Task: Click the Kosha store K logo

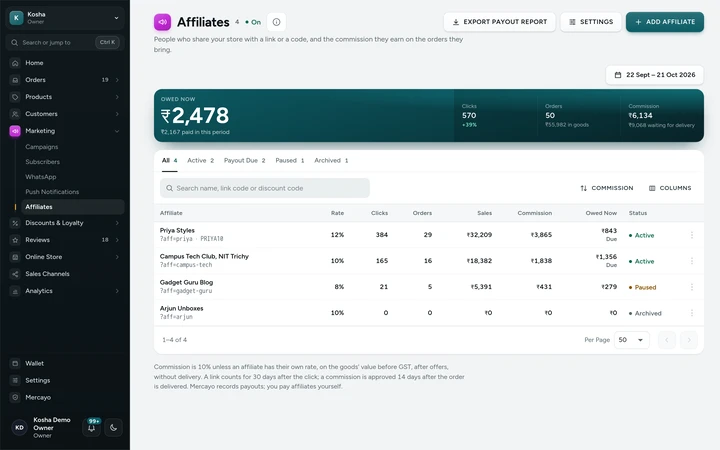Action: point(16,18)
